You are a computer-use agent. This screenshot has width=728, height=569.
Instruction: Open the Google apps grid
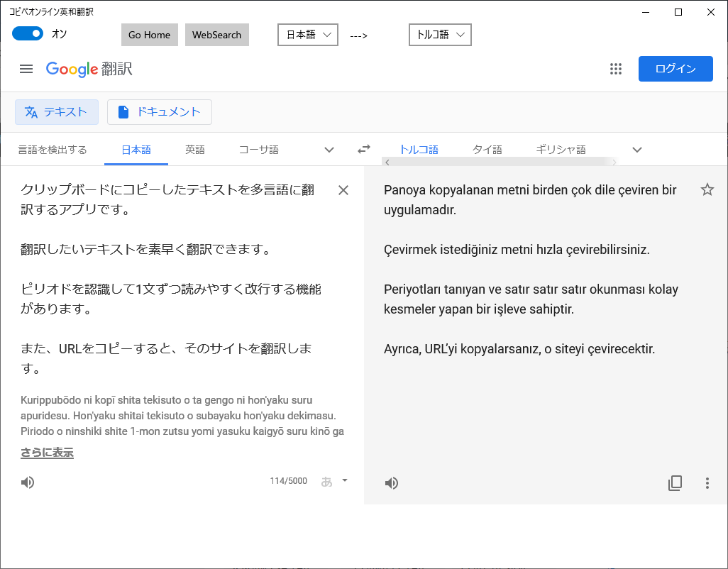point(616,69)
